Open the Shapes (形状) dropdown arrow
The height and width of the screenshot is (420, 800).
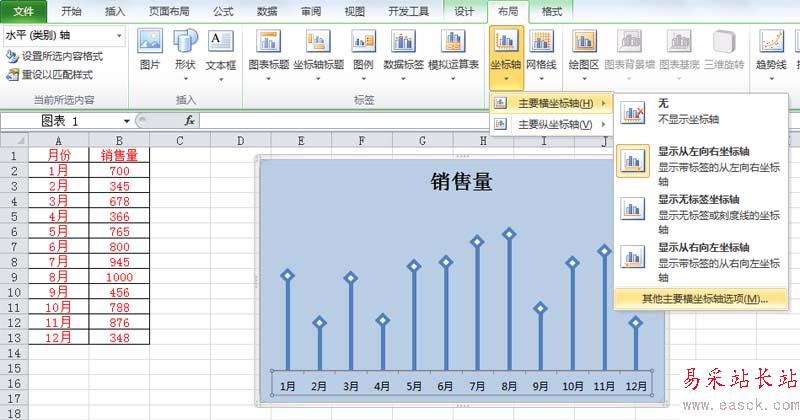point(185,79)
